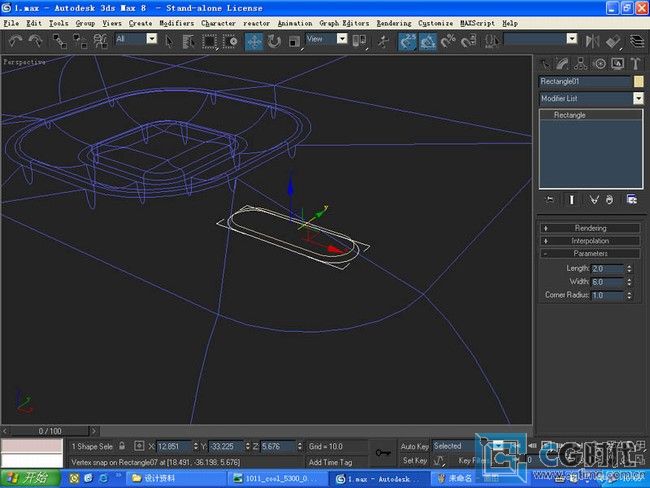
Task: Click the Unlink Selection icon
Action: pyautogui.click(x=80, y=41)
